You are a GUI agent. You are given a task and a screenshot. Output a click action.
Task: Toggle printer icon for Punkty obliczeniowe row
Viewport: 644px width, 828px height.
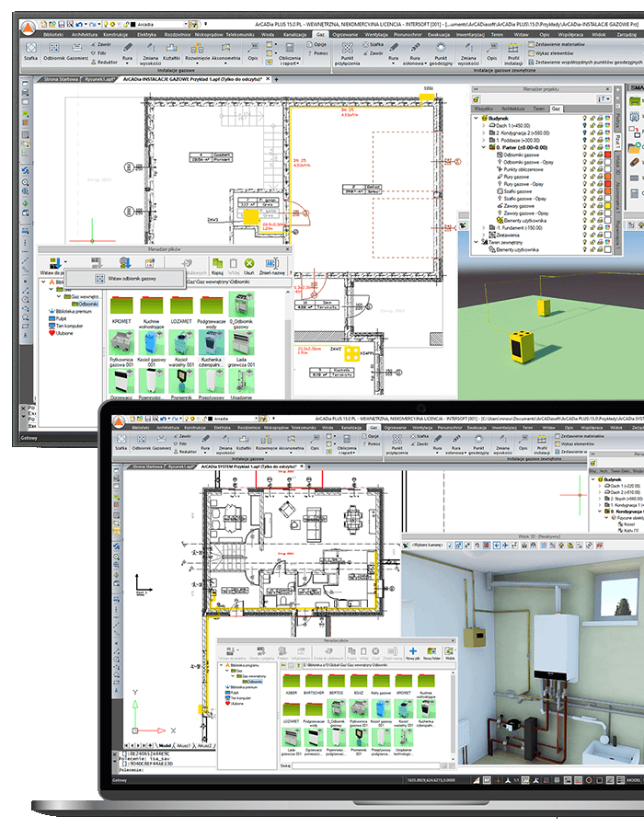[x=600, y=169]
